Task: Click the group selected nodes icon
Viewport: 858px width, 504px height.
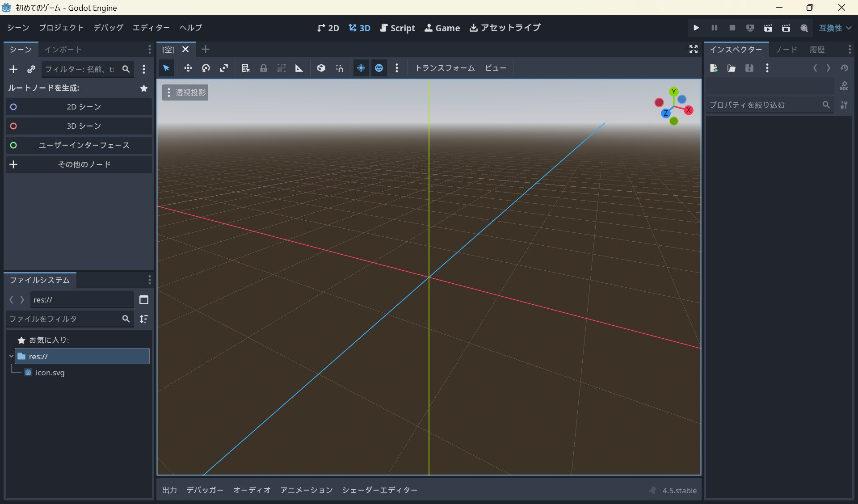Action: (282, 68)
